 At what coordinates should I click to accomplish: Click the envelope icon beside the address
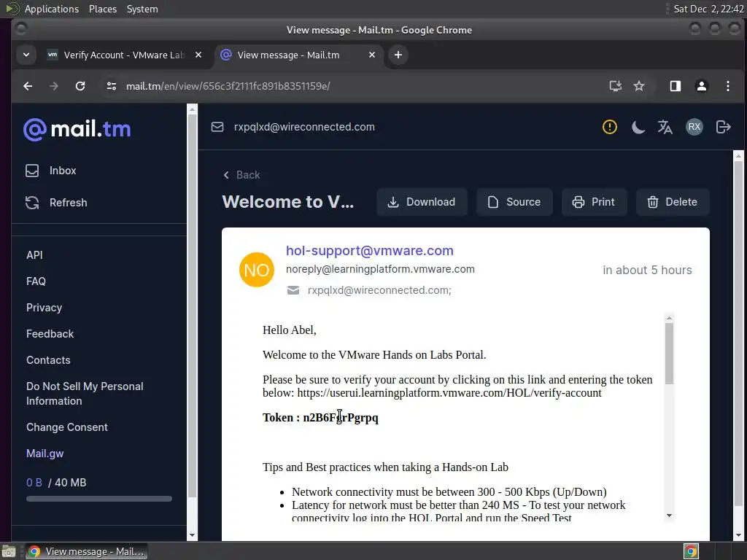(217, 127)
